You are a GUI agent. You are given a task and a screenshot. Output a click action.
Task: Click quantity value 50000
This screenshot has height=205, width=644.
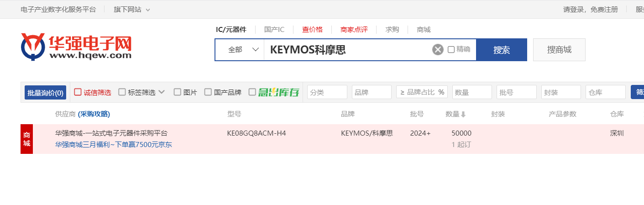[461, 133]
